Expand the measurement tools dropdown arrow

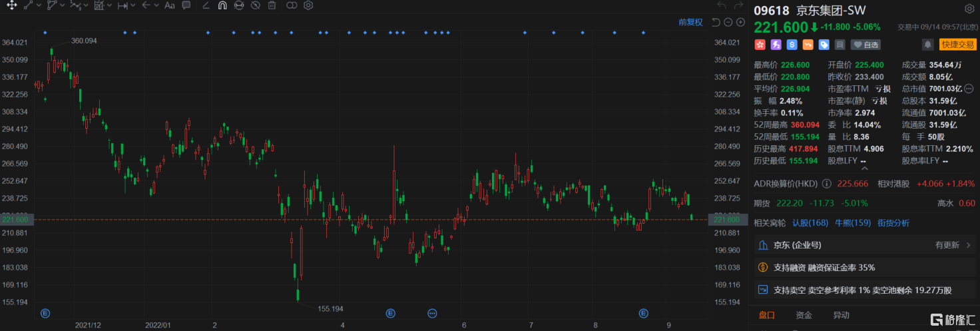pos(132,5)
